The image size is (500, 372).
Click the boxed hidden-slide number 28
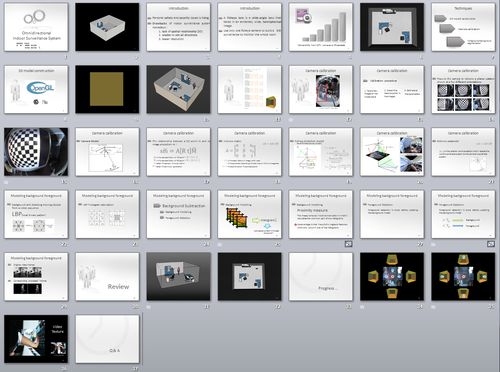(x=491, y=244)
